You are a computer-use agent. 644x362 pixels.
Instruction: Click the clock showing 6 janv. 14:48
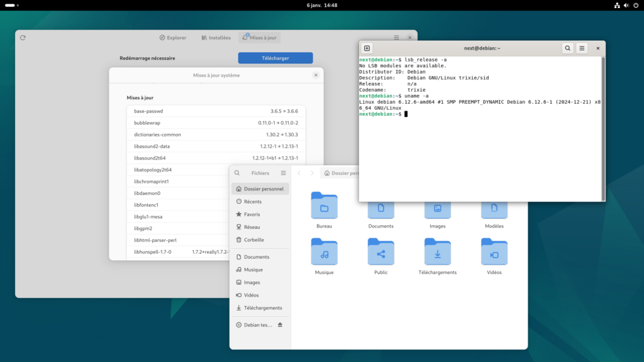[x=321, y=5]
